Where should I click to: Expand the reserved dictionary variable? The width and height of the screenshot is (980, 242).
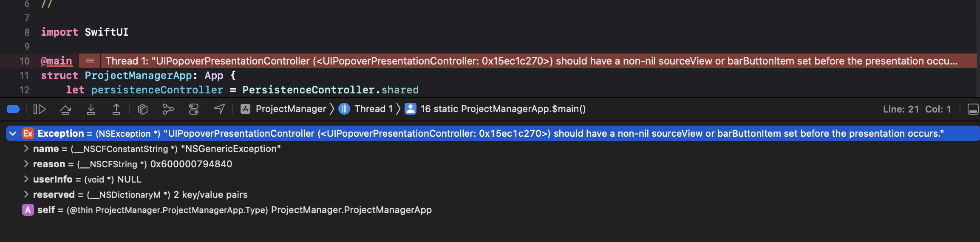(x=26, y=194)
